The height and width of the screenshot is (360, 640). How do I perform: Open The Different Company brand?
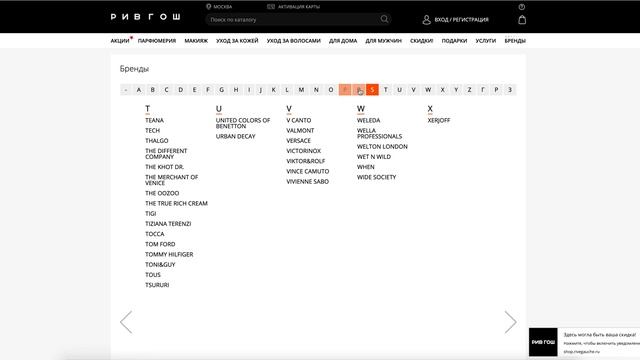[x=166, y=154]
